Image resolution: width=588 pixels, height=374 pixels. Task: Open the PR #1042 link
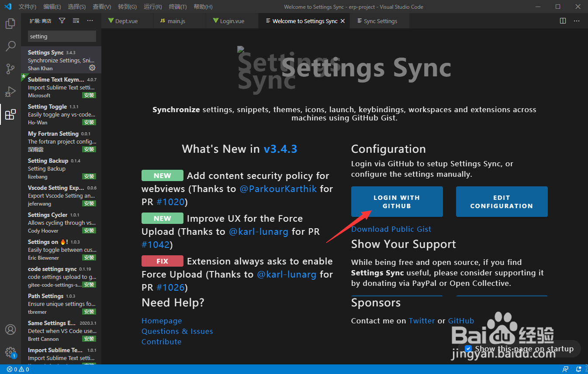pos(156,245)
